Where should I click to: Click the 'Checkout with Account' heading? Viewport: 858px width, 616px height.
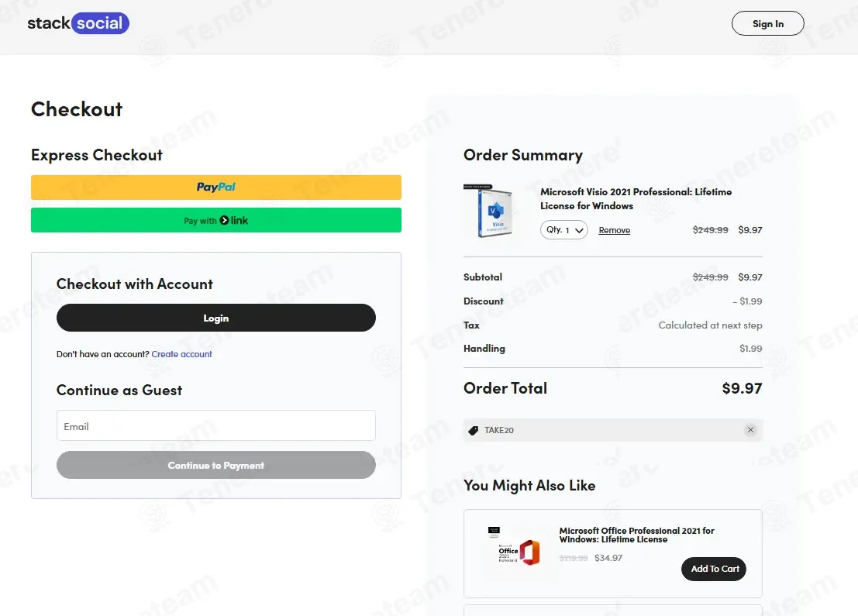click(135, 284)
